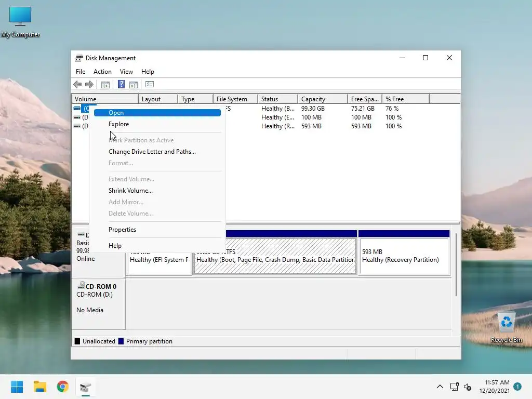This screenshot has height=399, width=532.
Task: Open the notification badge in the tray
Action: click(517, 387)
